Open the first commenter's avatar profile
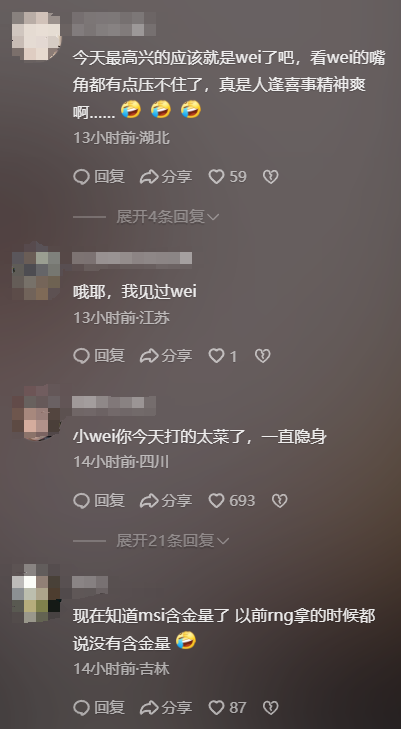This screenshot has height=729, width=401. [36, 36]
